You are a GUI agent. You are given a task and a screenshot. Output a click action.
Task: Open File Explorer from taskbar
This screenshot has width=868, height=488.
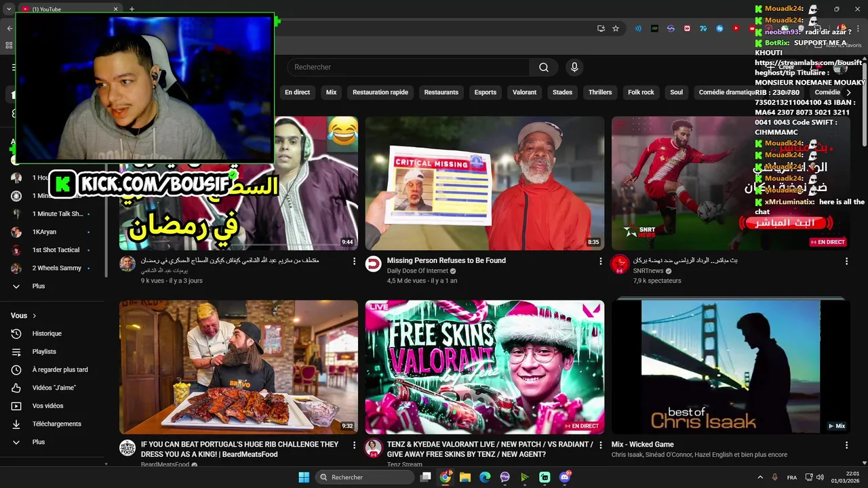[465, 477]
